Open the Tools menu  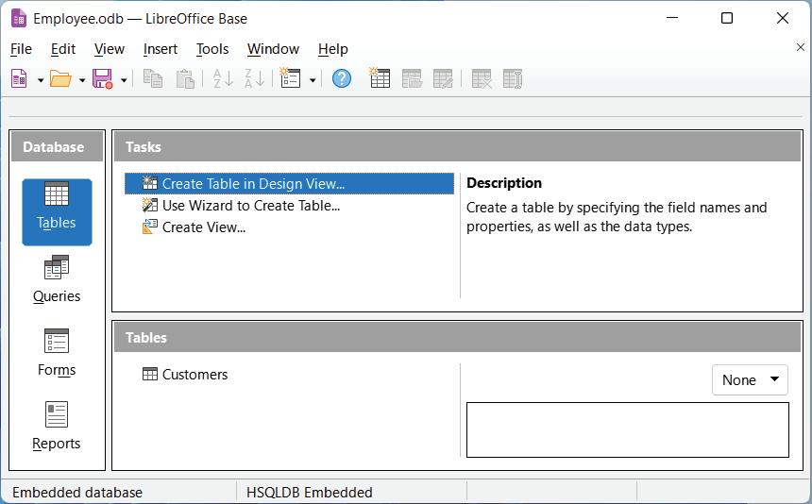point(212,49)
